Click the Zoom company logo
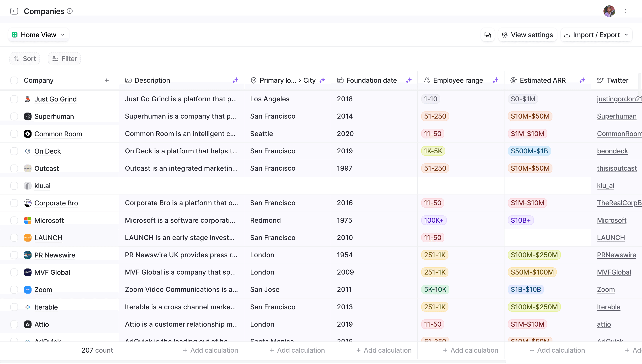Screen dimensions: 642x364 coord(28,289)
